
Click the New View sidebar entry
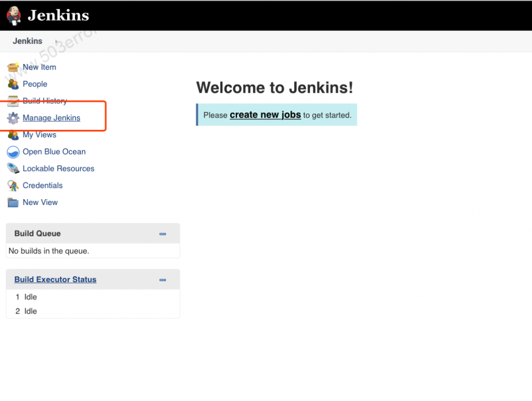point(40,202)
